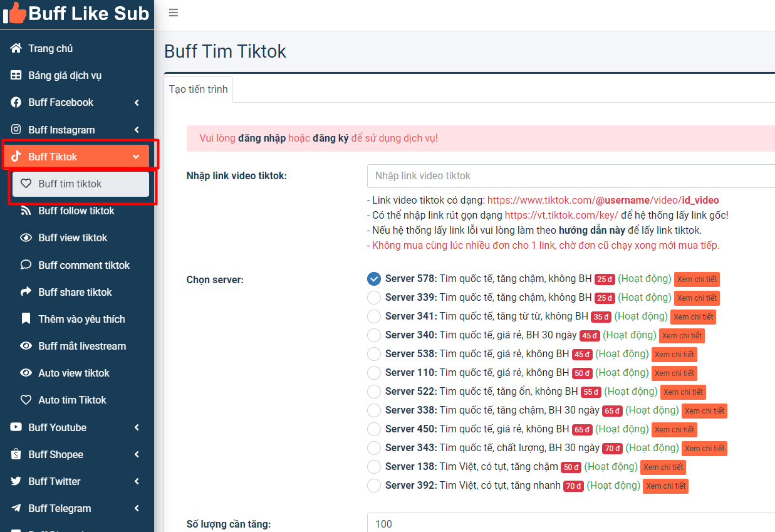The image size is (775, 532).
Task: Click the heart icon beside Buff tim tiktok
Action: point(26,184)
